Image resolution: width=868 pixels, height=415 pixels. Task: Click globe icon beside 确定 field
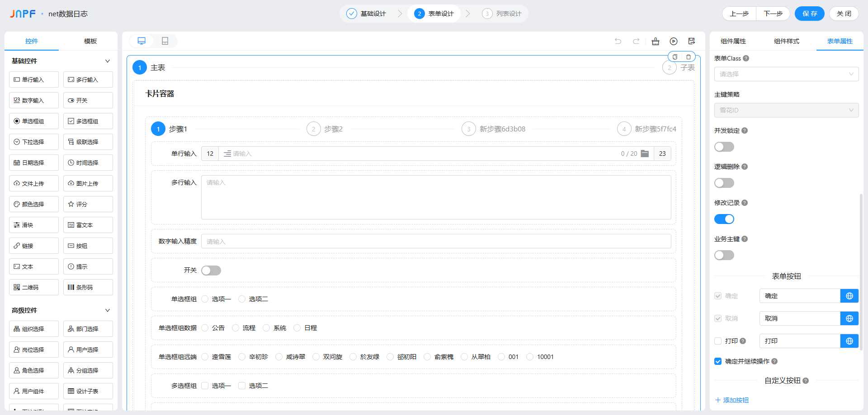coord(849,296)
